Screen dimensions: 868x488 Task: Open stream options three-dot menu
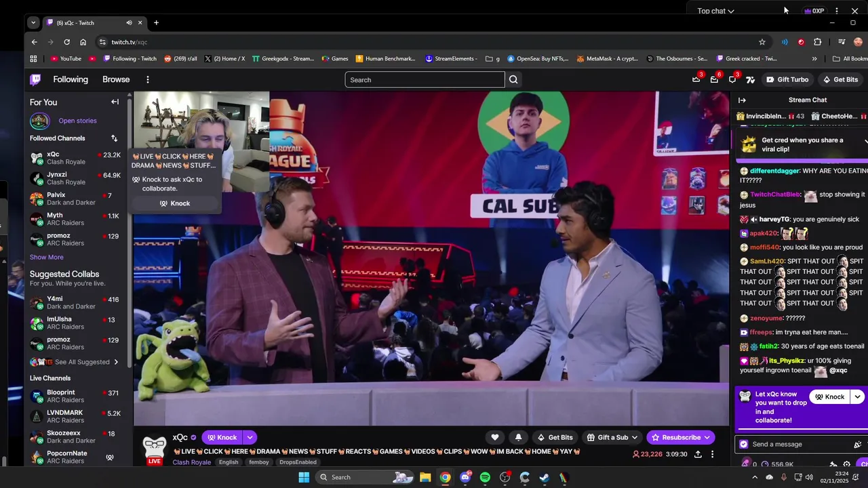[712, 454]
